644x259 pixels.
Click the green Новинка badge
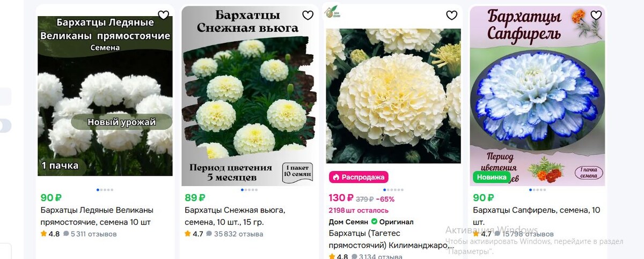click(491, 176)
